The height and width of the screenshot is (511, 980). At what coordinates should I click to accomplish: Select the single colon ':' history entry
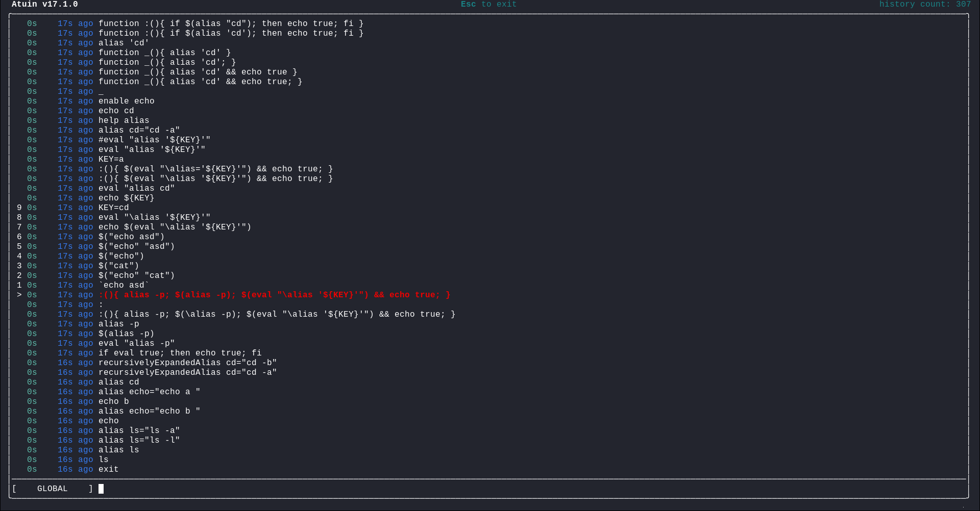click(x=101, y=304)
